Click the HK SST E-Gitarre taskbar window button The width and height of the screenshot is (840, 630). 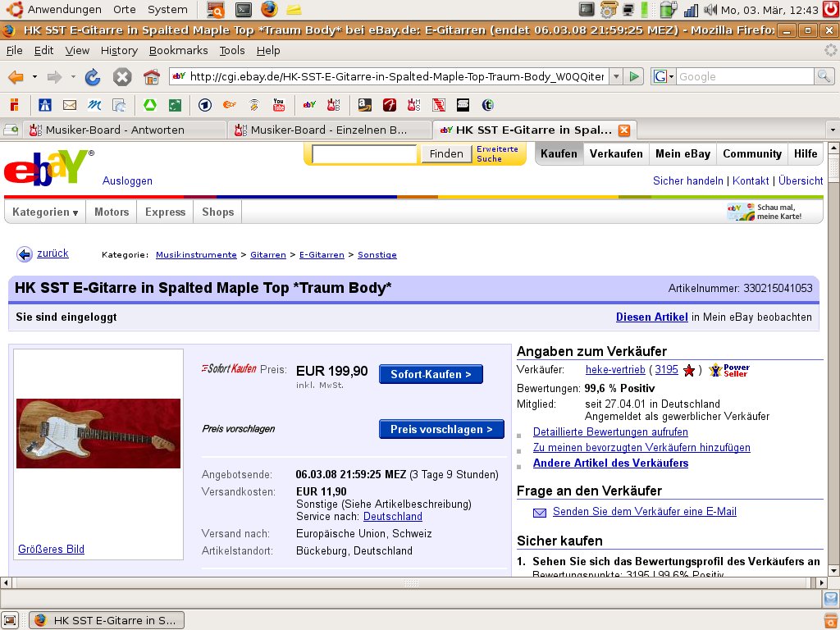(106, 620)
